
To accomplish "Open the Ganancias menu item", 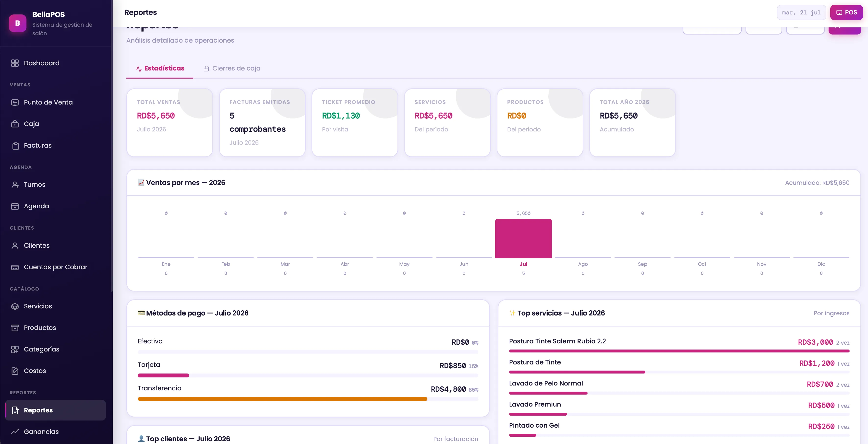I will pos(55,432).
